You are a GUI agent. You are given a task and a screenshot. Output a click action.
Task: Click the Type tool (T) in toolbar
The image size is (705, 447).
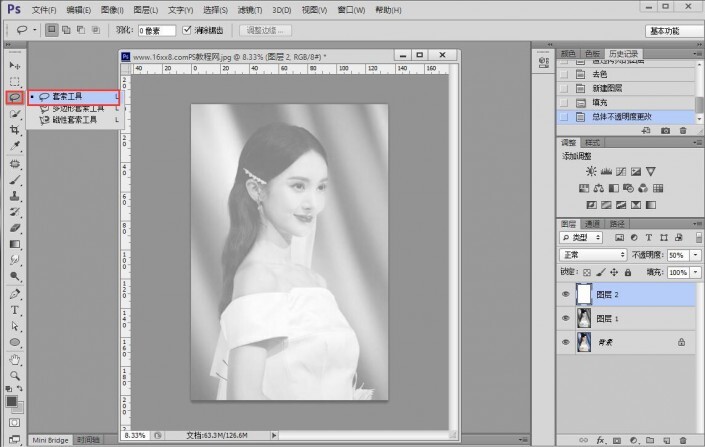[x=15, y=310]
